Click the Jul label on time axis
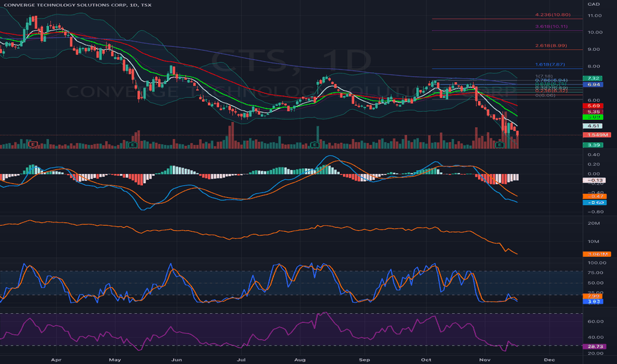Image resolution: width=617 pixels, height=364 pixels. click(241, 359)
